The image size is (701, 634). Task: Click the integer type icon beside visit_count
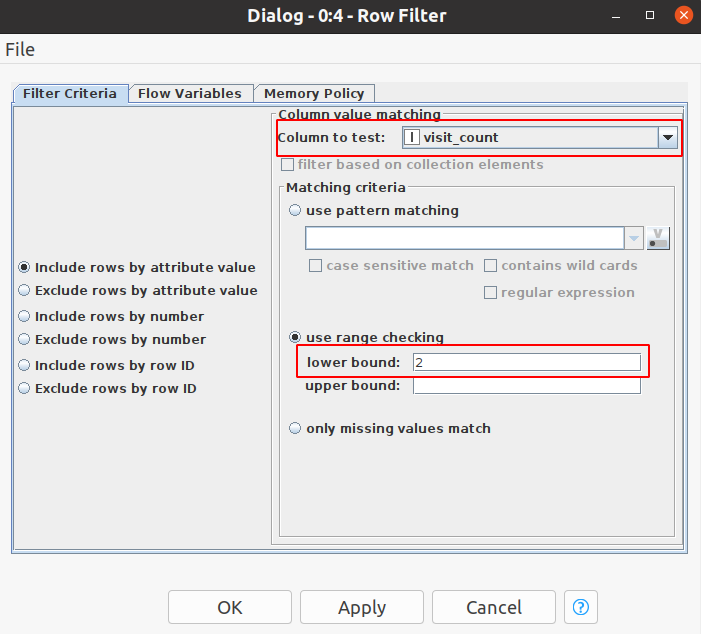click(412, 137)
